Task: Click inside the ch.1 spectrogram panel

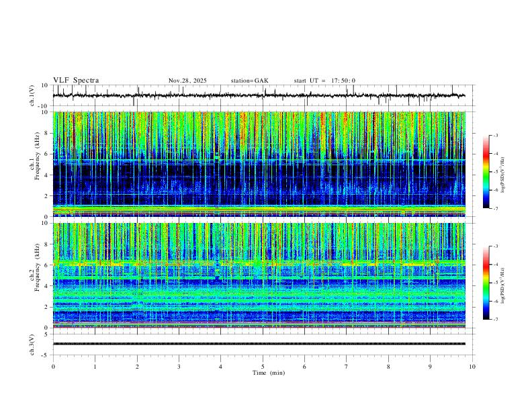Action: pyautogui.click(x=259, y=164)
